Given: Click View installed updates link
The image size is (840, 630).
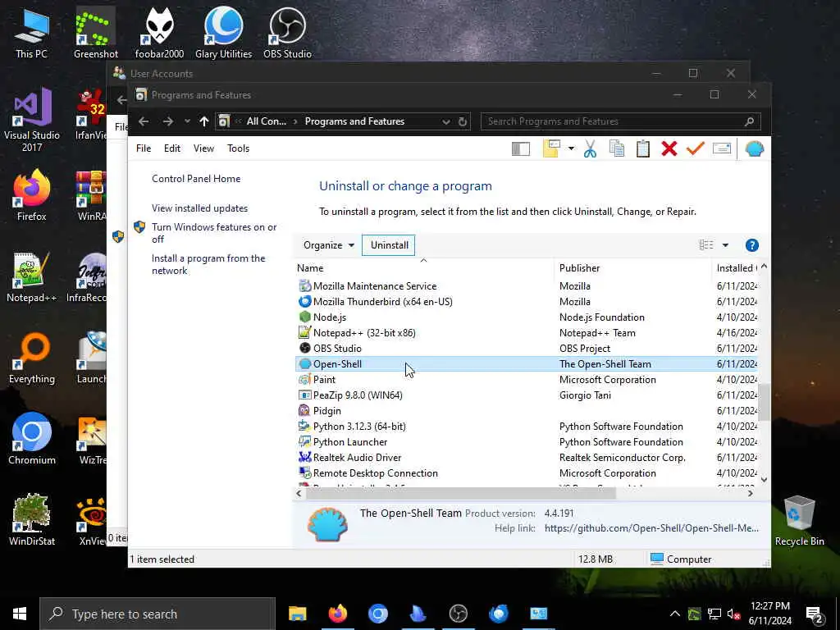Looking at the screenshot, I should point(200,208).
